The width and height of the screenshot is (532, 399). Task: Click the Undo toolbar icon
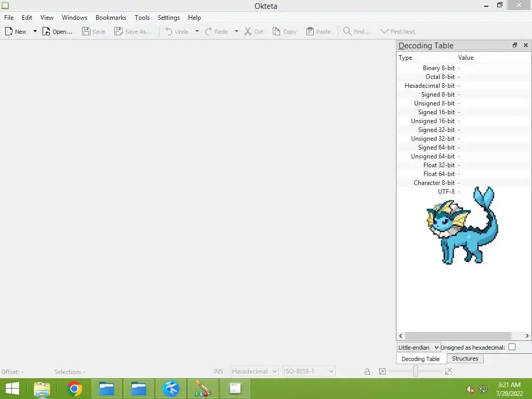click(x=169, y=32)
